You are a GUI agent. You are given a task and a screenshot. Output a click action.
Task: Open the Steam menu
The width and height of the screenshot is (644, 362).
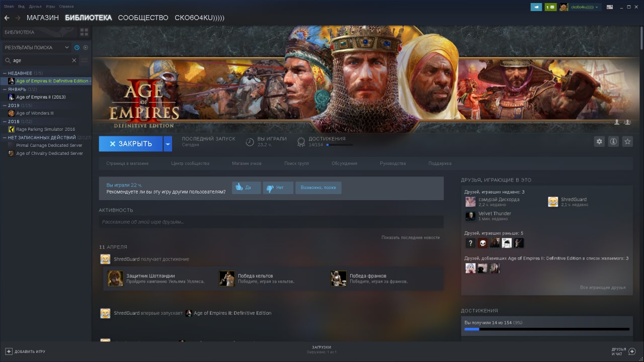pyautogui.click(x=9, y=7)
